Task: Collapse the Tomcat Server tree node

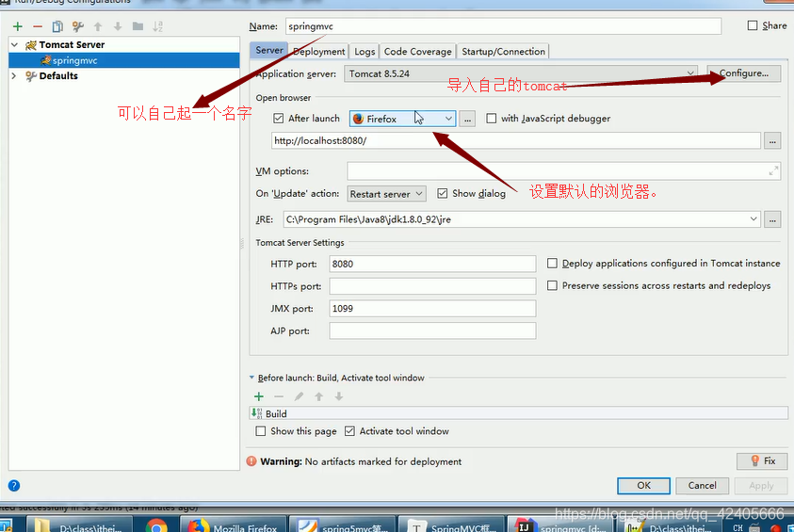Action: click(x=15, y=45)
